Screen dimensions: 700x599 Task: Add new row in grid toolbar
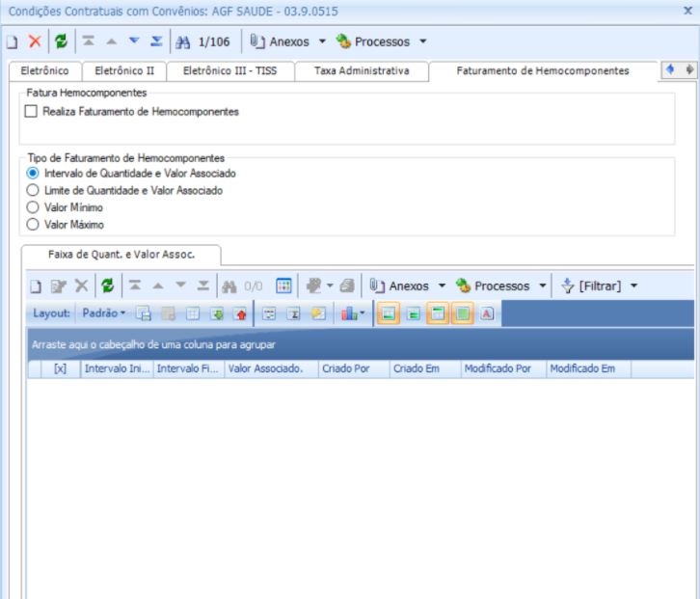pos(36,286)
